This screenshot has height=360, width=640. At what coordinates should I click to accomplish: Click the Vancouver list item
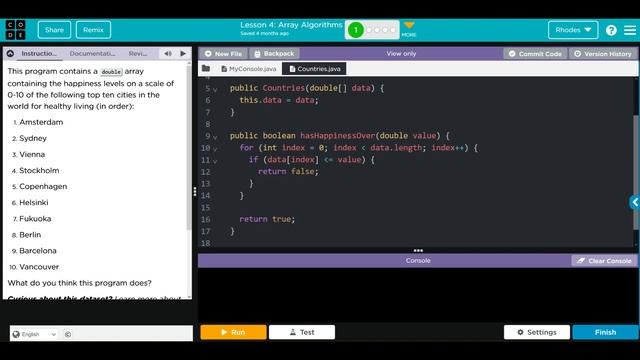pos(39,267)
